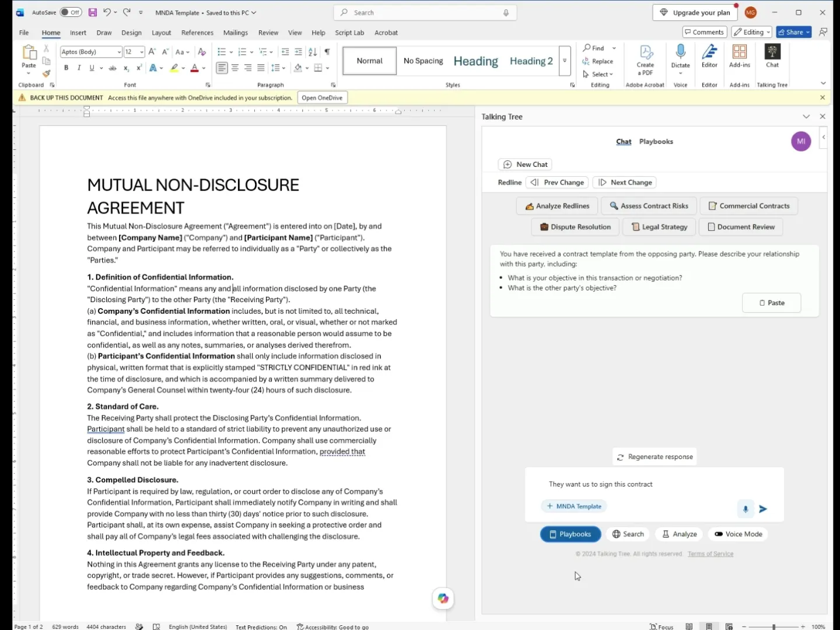Switch to Print Layout view
This screenshot has width=840, height=630.
click(709, 626)
